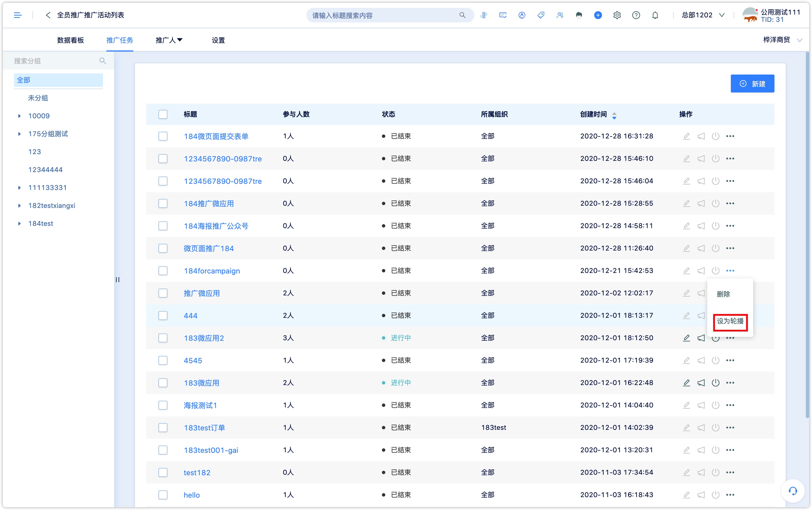The width and height of the screenshot is (812, 510).
Task: Select the 全部 group
Action: [x=58, y=80]
